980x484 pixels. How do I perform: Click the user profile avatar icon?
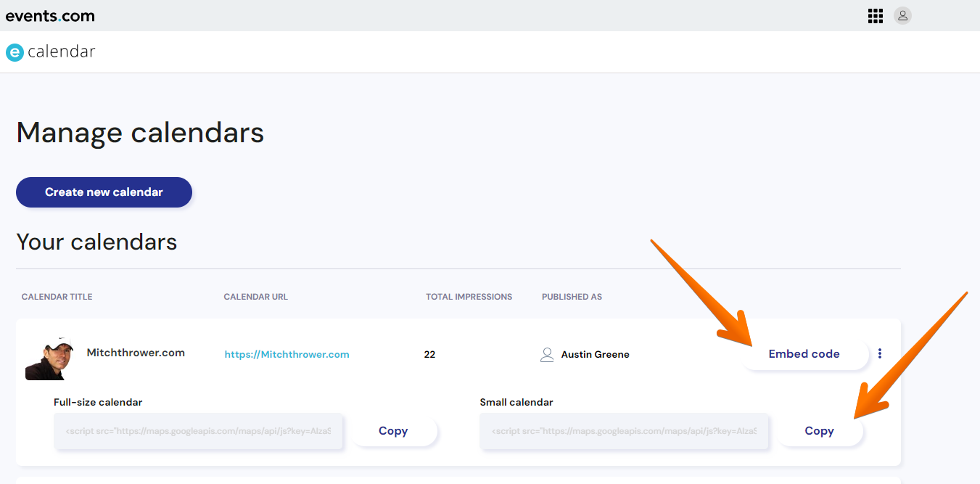click(x=902, y=16)
